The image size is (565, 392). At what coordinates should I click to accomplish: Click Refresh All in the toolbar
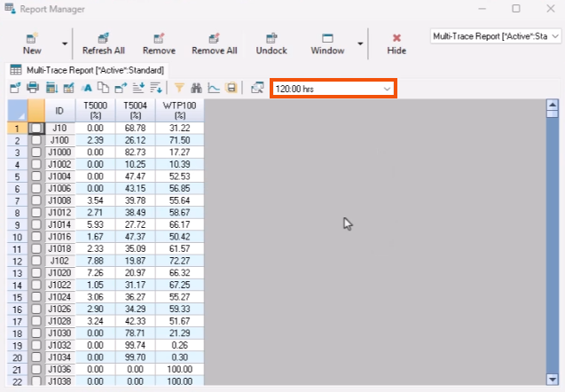[104, 43]
